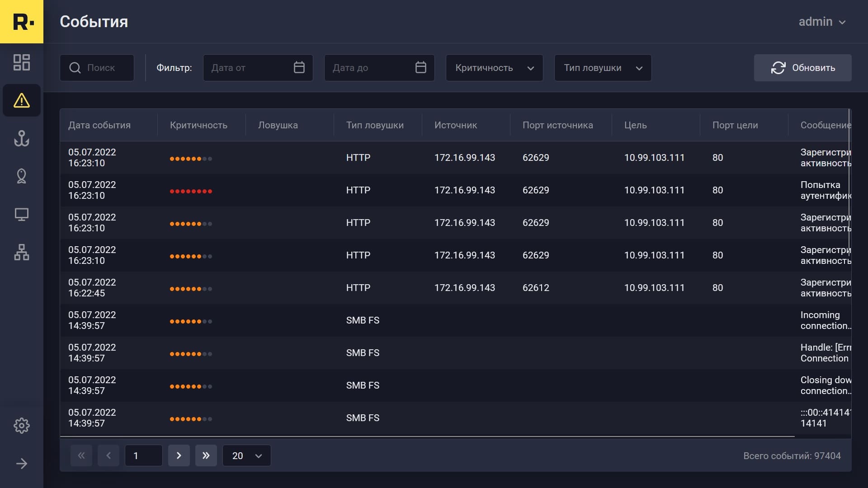Click the Дата от date field
The width and height of the screenshot is (868, 488).
pyautogui.click(x=258, y=68)
